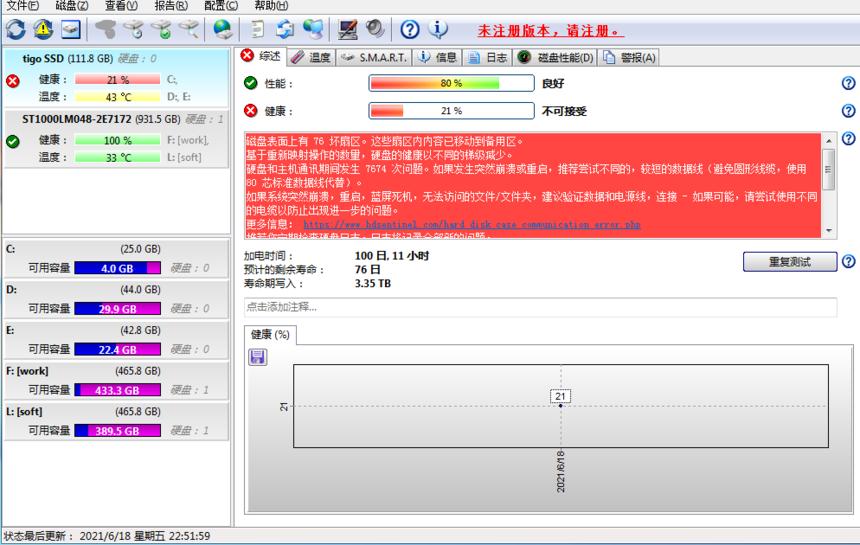The height and width of the screenshot is (545, 860).
Task: Click the 100 % health bar of ST1000LM048
Action: point(117,140)
